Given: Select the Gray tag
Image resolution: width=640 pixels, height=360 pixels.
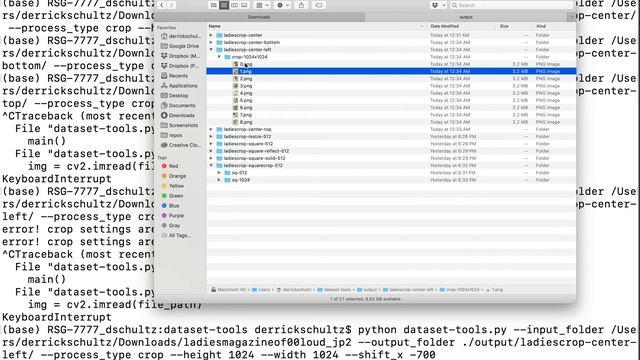Looking at the screenshot, I should 171,226.
